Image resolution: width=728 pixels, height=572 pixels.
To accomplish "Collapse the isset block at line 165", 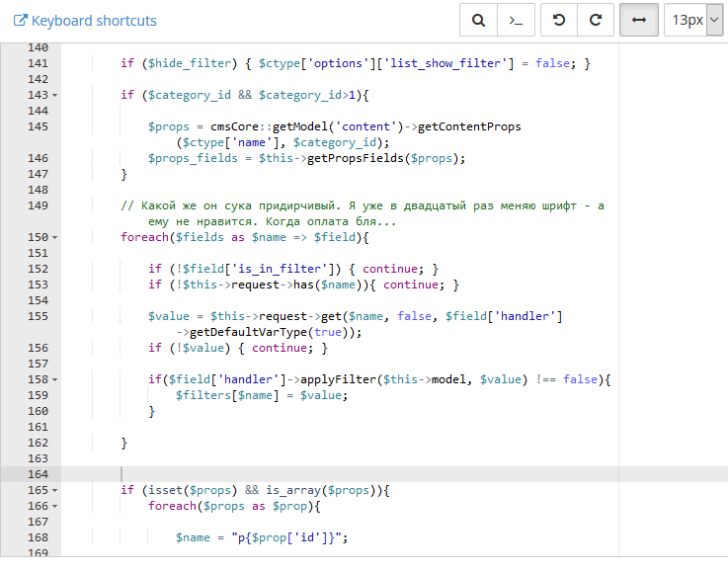I will pos(54,490).
